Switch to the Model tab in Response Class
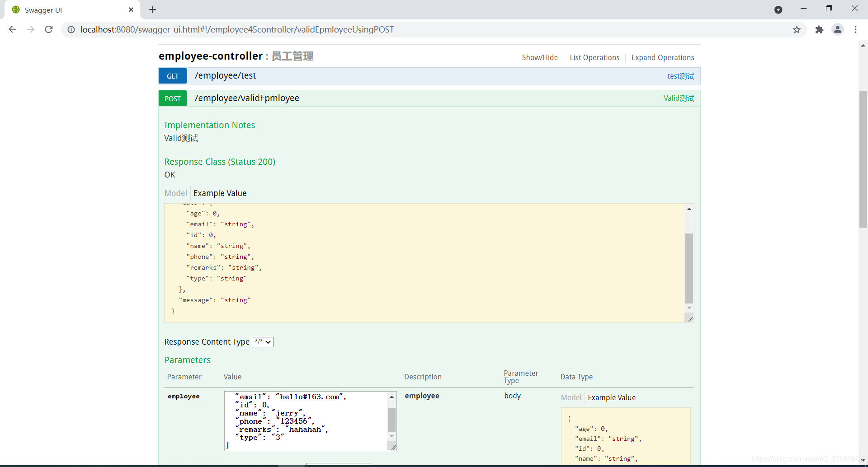 (175, 193)
